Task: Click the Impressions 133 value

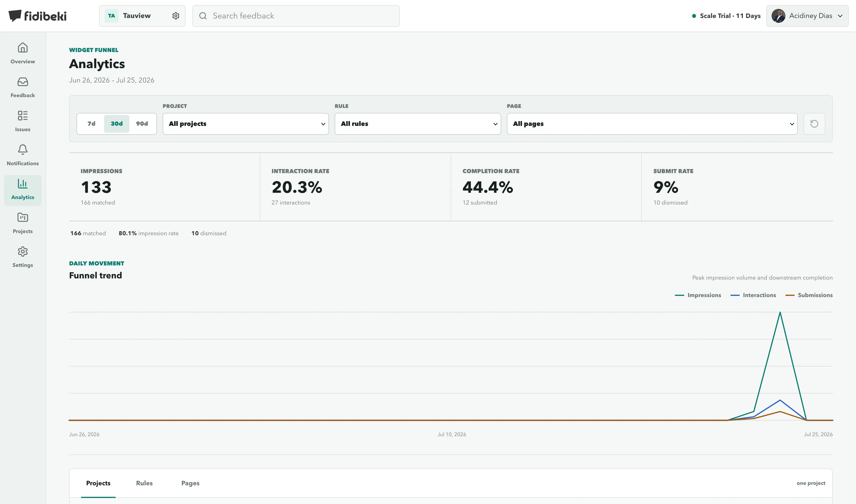Action: pyautogui.click(x=96, y=187)
